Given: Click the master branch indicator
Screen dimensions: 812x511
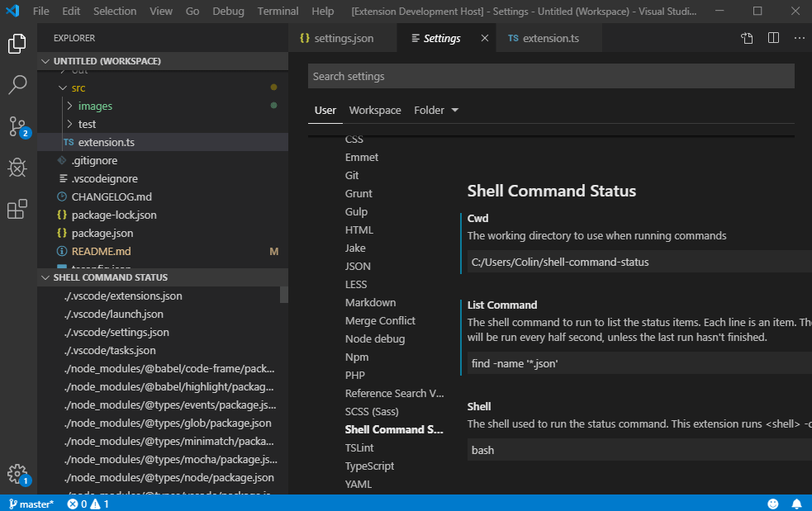Looking at the screenshot, I should coord(31,504).
